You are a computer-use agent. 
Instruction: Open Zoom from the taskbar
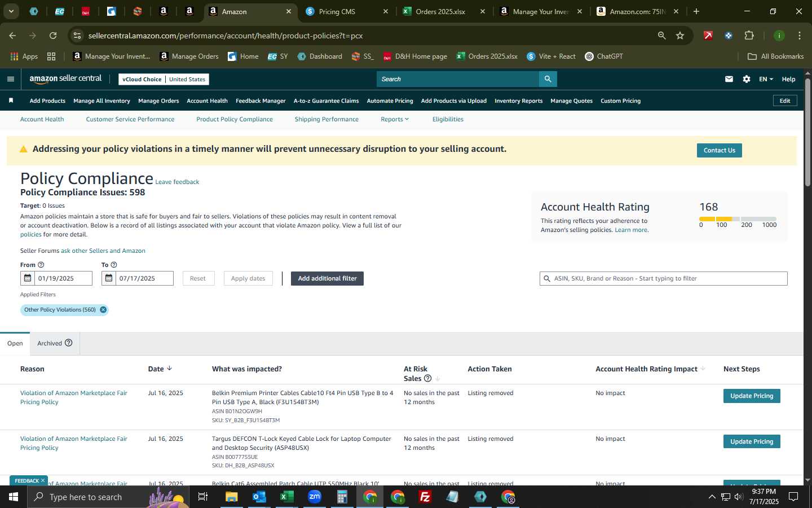point(315,497)
